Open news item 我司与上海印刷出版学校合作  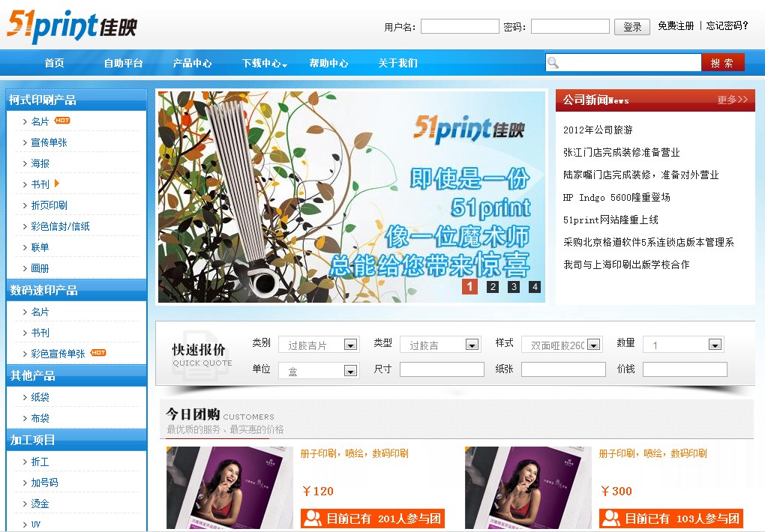pyautogui.click(x=626, y=265)
